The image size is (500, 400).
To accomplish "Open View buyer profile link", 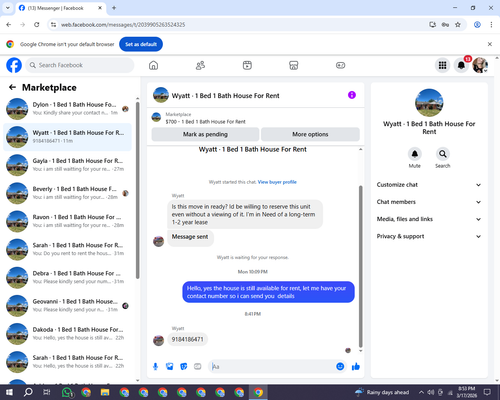I will [x=277, y=182].
